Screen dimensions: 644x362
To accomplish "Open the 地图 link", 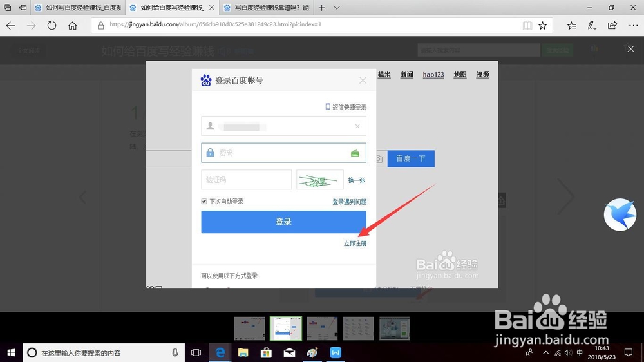I will pyautogui.click(x=460, y=75).
